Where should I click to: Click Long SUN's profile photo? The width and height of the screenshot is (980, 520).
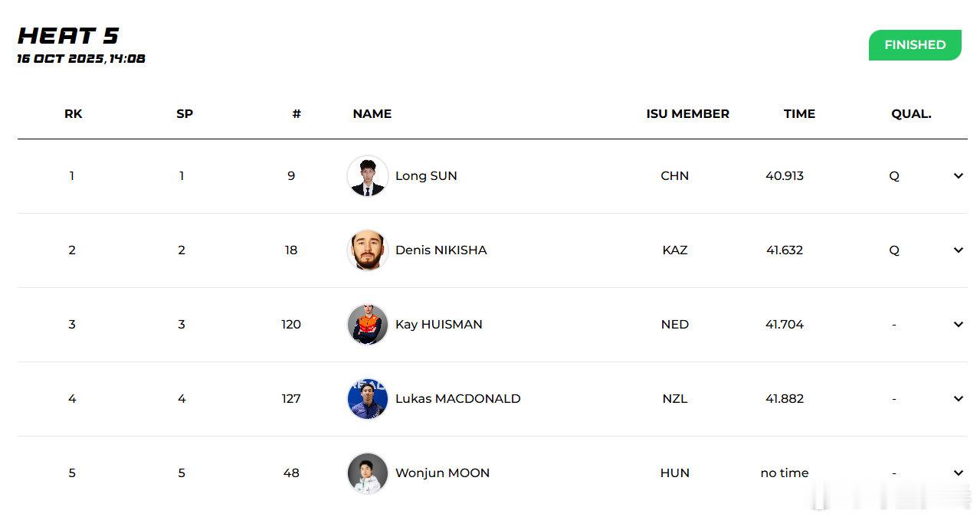[x=368, y=176]
